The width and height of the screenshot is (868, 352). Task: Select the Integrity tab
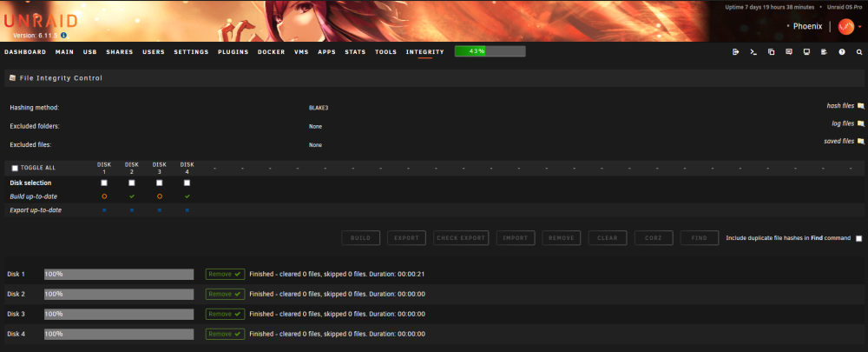click(x=425, y=51)
